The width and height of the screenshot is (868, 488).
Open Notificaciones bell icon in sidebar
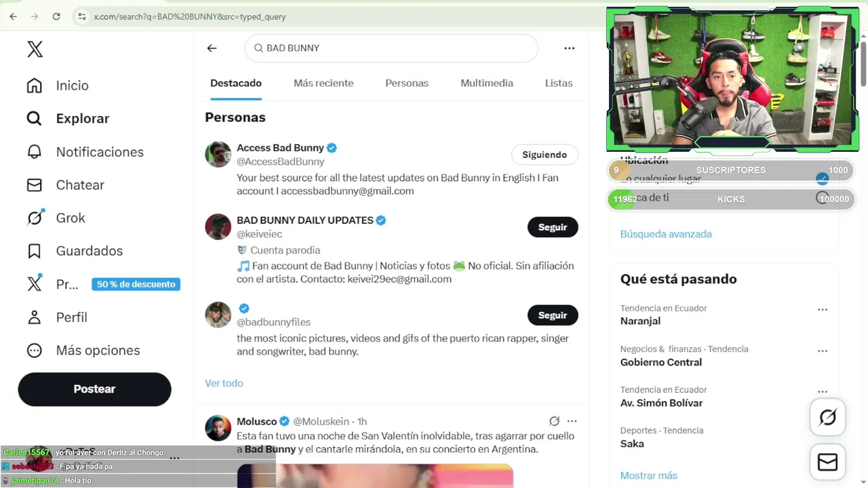34,152
